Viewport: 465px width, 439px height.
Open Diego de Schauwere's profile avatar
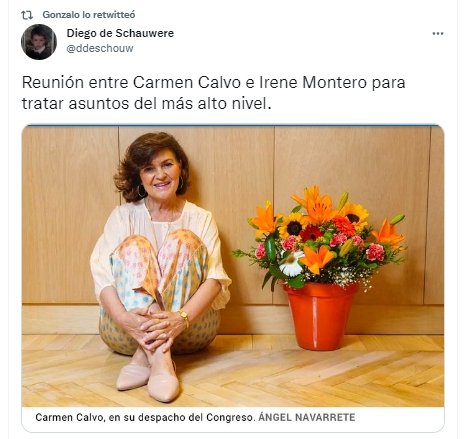(x=39, y=42)
